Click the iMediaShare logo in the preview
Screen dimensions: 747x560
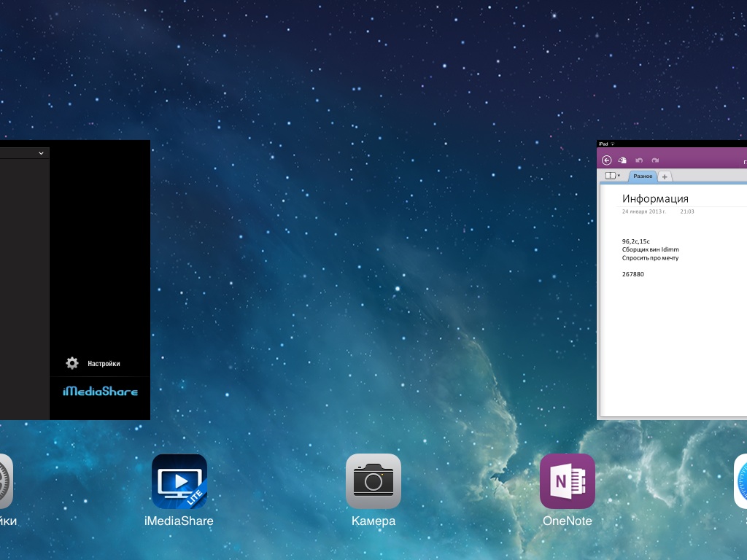pyautogui.click(x=101, y=392)
